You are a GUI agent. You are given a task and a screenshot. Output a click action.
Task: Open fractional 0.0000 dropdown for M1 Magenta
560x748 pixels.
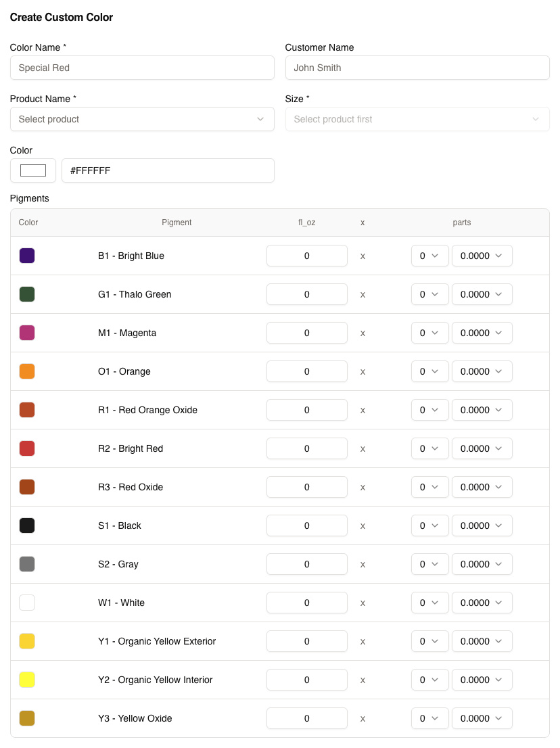[x=482, y=333]
